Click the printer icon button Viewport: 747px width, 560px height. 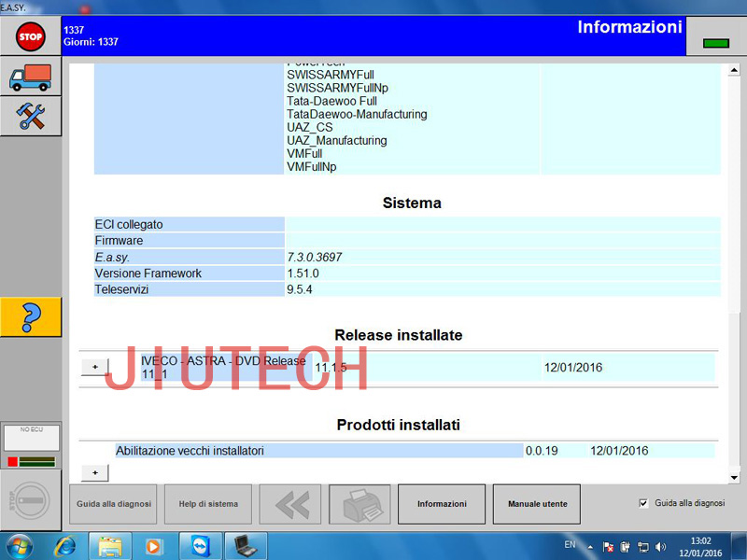point(359,504)
